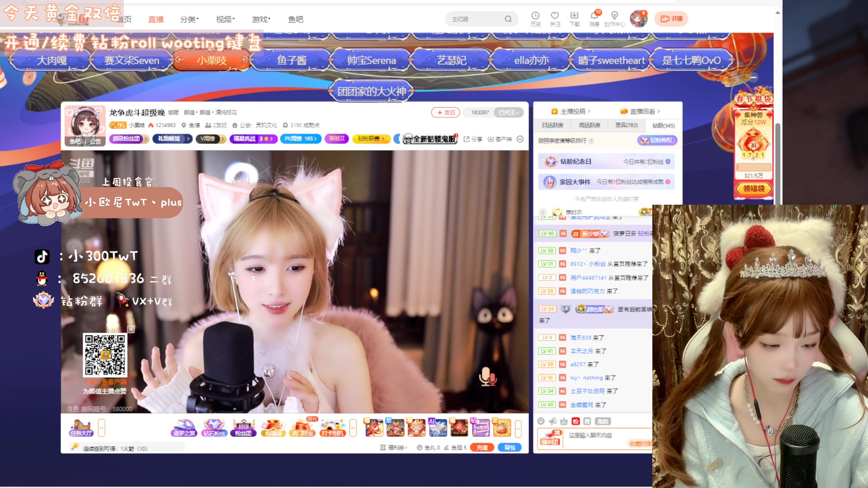The image size is (868, 488).
Task: Open the 逐梦之旅 icon
Action: pyautogui.click(x=184, y=427)
